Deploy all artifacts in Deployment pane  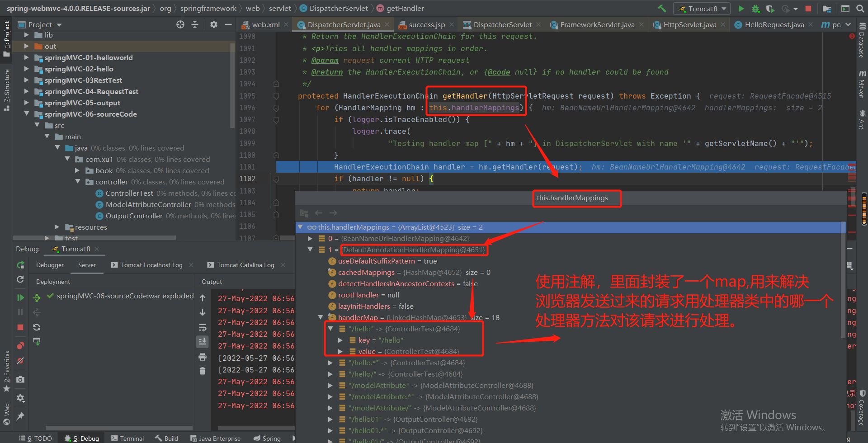37,297
